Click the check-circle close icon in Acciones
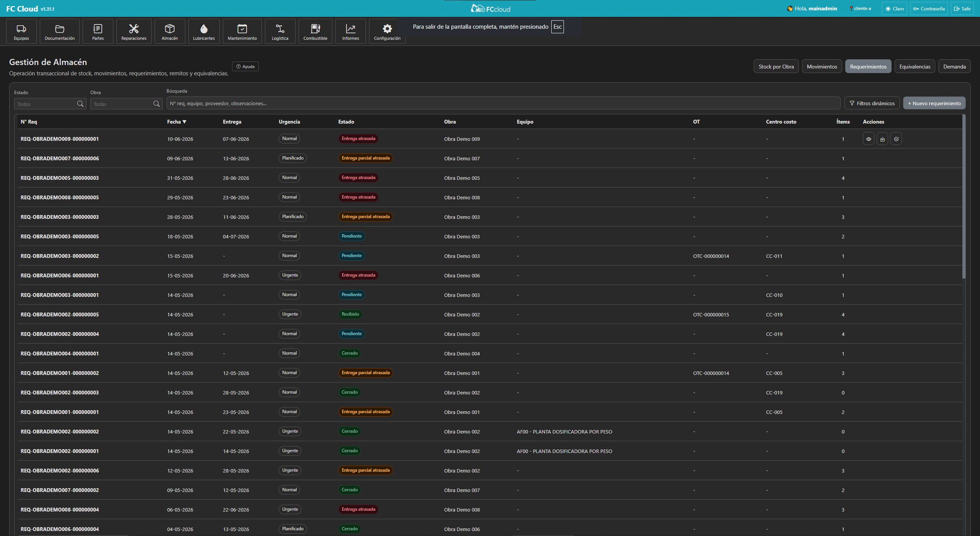Screen dimensions: 980x536 click(x=896, y=139)
